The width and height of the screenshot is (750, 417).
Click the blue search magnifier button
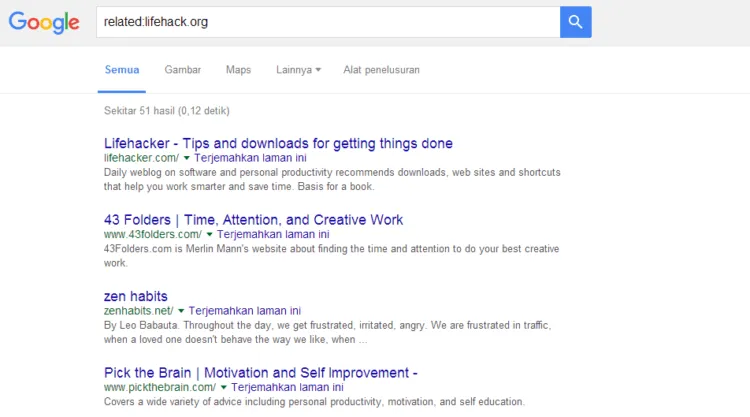(x=575, y=22)
